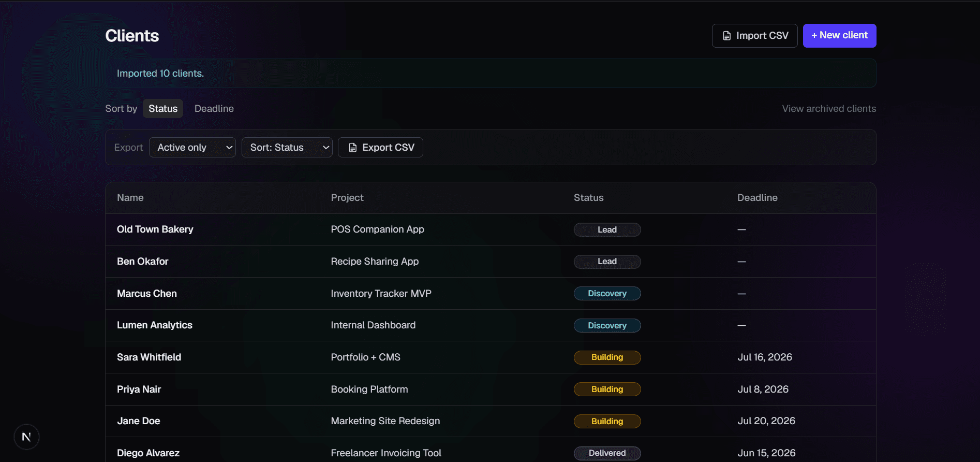This screenshot has width=980, height=462.
Task: Click the Portfolio + CMS project
Action: tap(366, 357)
